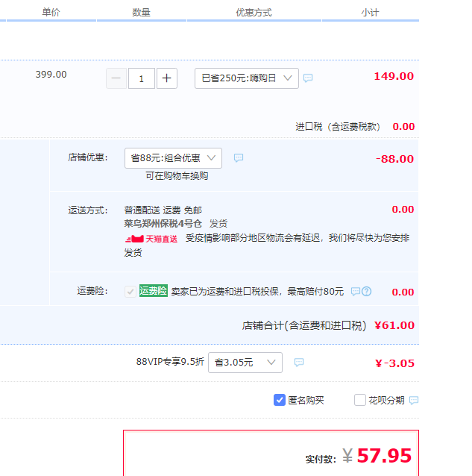Screen dimensions: 472x476
Task: Click the chat icon after 最高赔付80元
Action: click(x=356, y=292)
